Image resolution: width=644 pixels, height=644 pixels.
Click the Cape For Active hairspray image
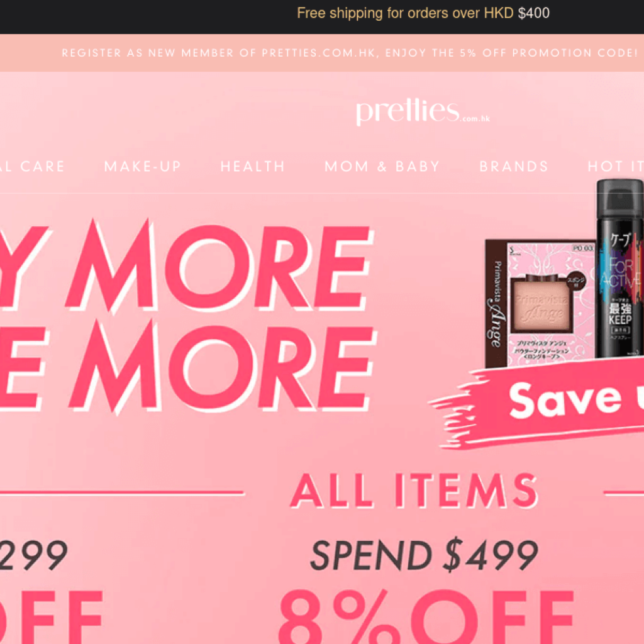point(619,269)
